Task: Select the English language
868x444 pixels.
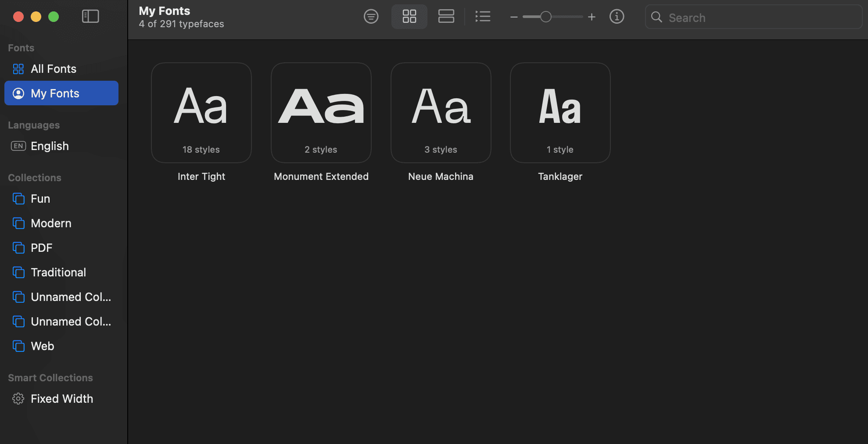Action: [x=61, y=146]
